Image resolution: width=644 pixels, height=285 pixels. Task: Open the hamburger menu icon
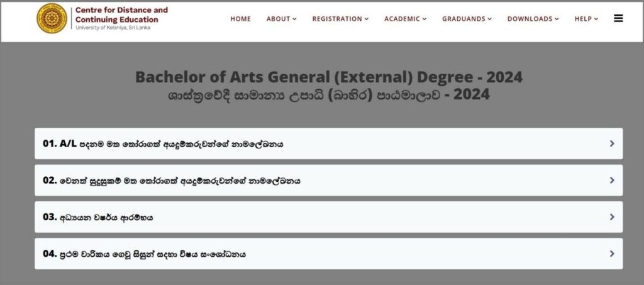click(618, 19)
